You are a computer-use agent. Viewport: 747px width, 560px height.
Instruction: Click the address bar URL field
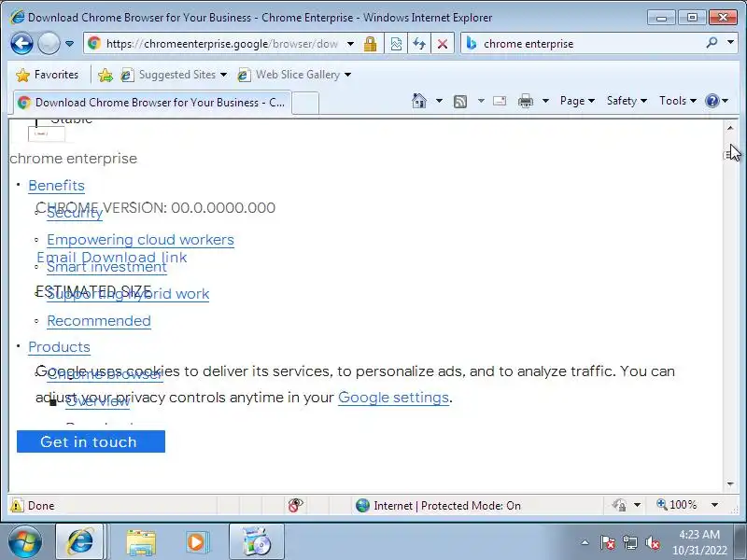[221, 44]
